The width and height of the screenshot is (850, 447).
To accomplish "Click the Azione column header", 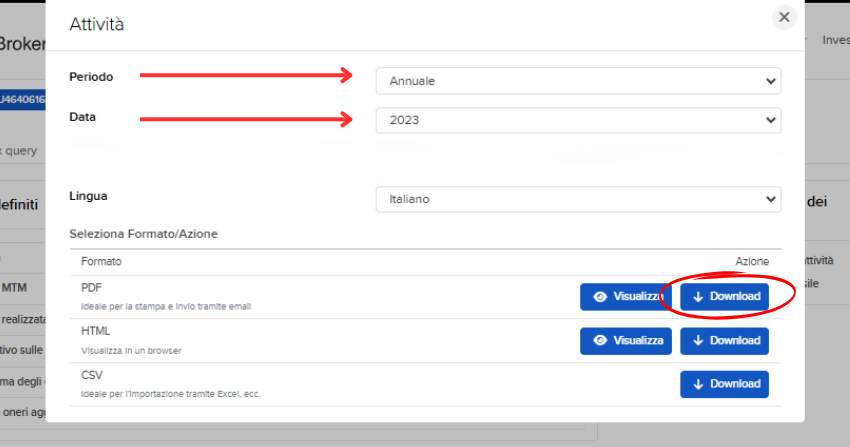I will (x=752, y=261).
